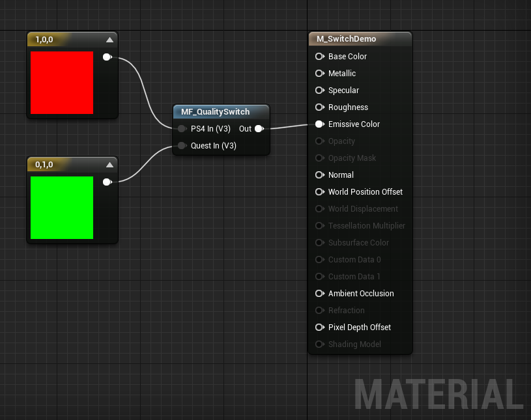This screenshot has width=531, height=420.
Task: Click the connected Emissive Color pin
Action: [x=319, y=124]
